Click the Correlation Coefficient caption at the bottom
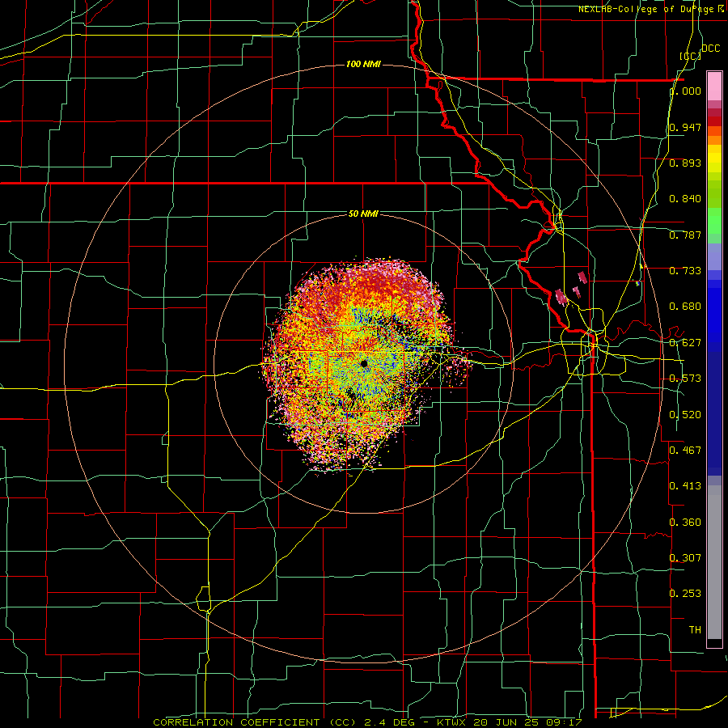Image resolution: width=728 pixels, height=728 pixels. (367, 722)
